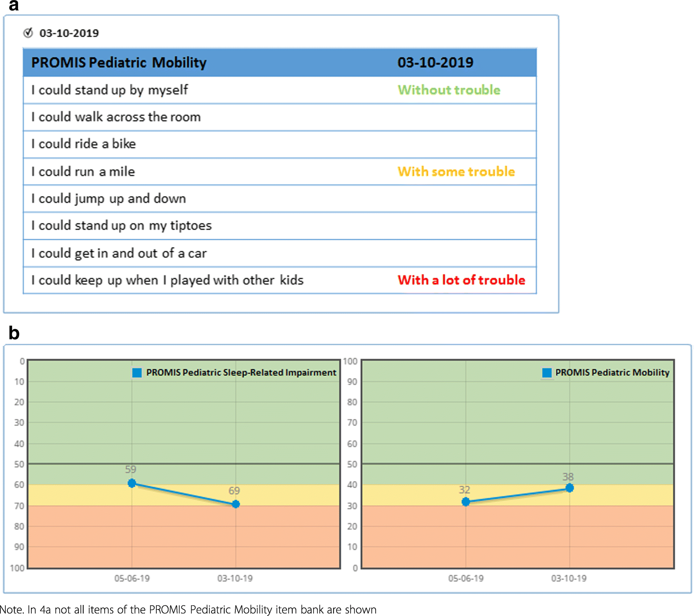Select row 'I could keep up when I played with other kids'
The image size is (694, 616).
click(280, 280)
